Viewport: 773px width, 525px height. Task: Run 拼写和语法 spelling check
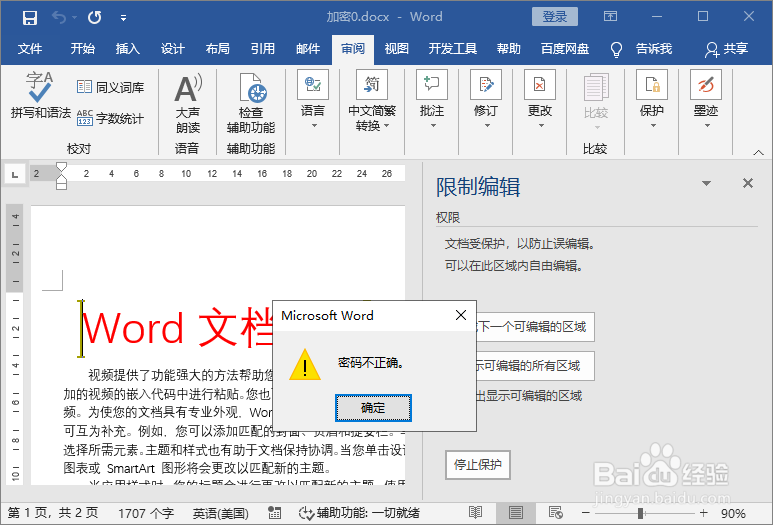[40, 95]
